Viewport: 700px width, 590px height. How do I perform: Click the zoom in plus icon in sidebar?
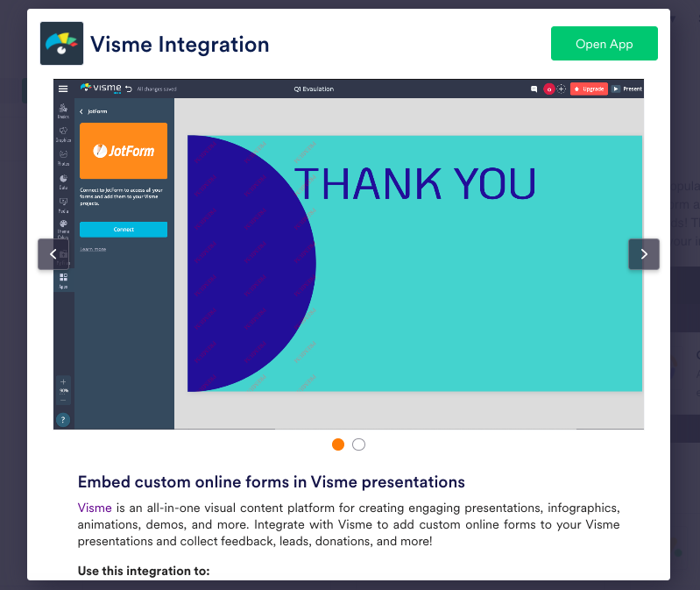(x=63, y=382)
